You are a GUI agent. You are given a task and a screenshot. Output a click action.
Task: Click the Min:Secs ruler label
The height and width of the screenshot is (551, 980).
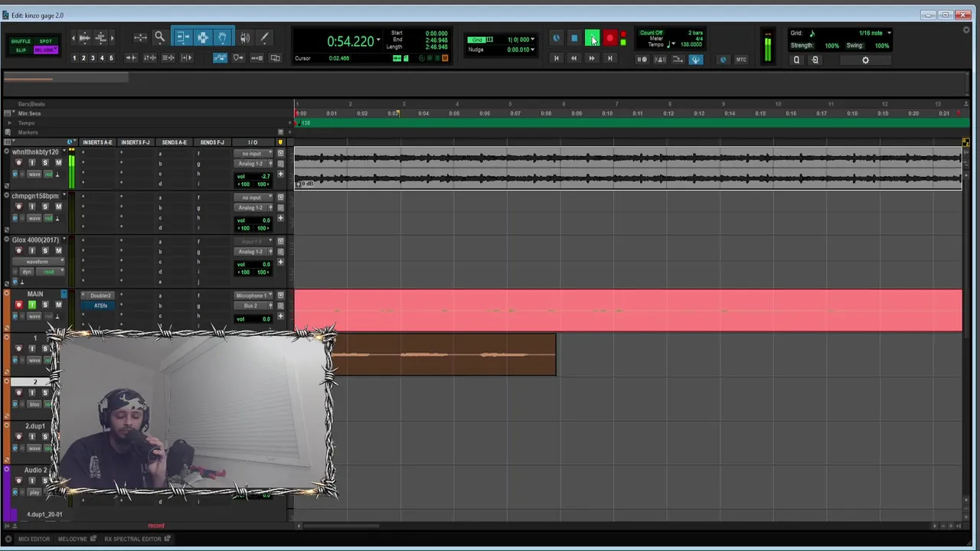(29, 113)
